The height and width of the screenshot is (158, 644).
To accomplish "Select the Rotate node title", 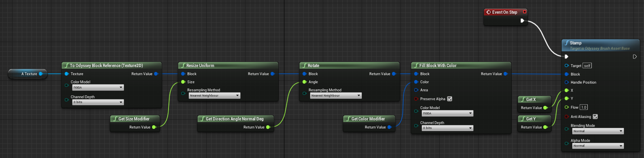I will 314,65.
